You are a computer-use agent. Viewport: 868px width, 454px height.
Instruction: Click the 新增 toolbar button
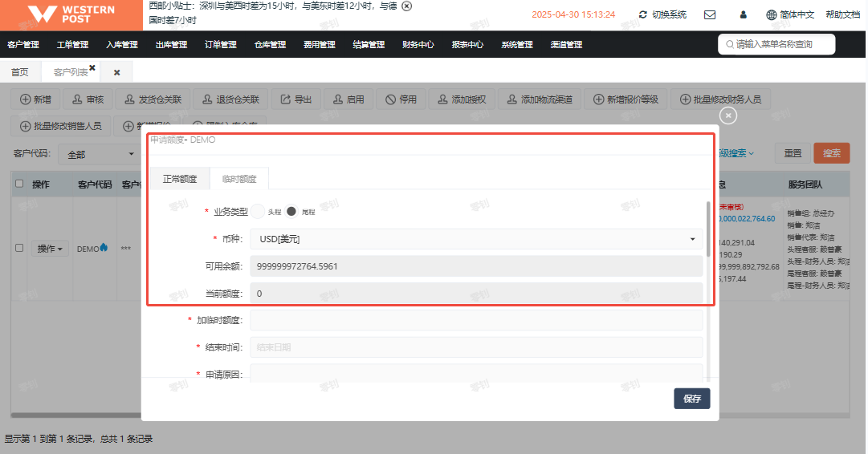(x=35, y=99)
